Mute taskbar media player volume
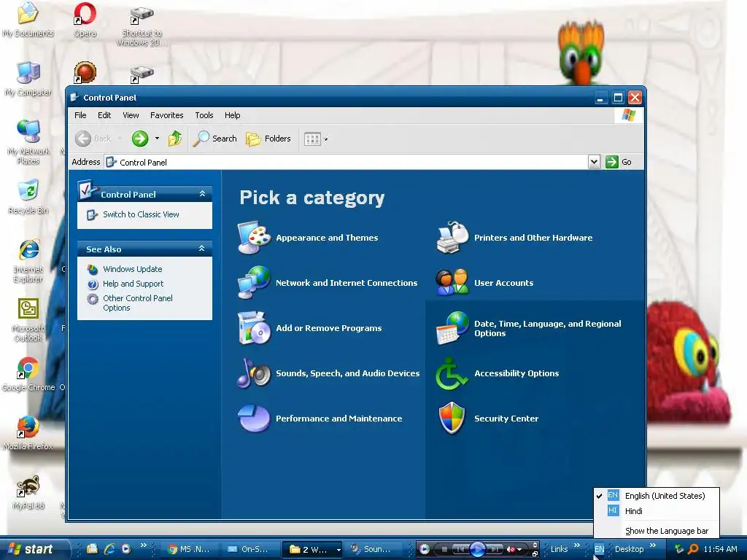The height and width of the screenshot is (560, 747). [x=511, y=549]
